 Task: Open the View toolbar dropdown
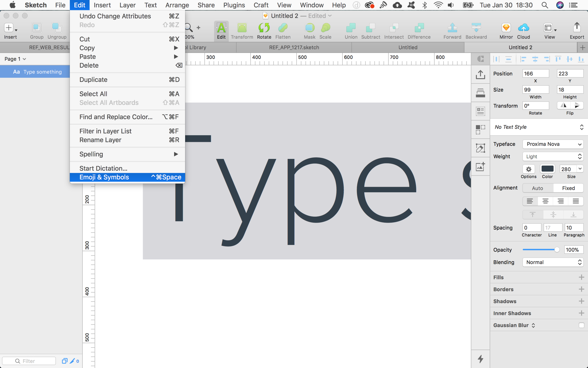(x=550, y=28)
